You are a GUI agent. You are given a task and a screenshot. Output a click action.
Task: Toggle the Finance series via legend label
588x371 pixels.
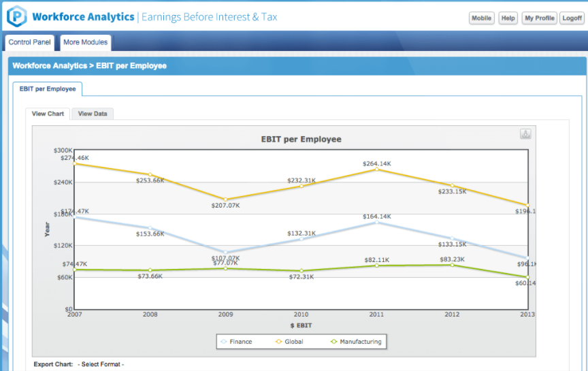coord(240,342)
